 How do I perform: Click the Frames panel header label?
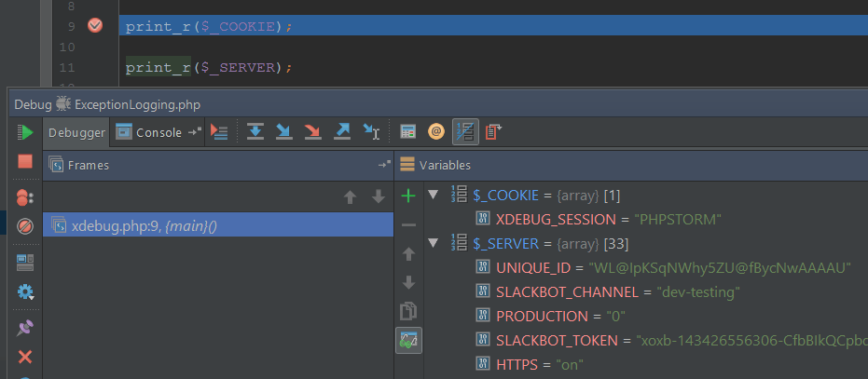(88, 165)
